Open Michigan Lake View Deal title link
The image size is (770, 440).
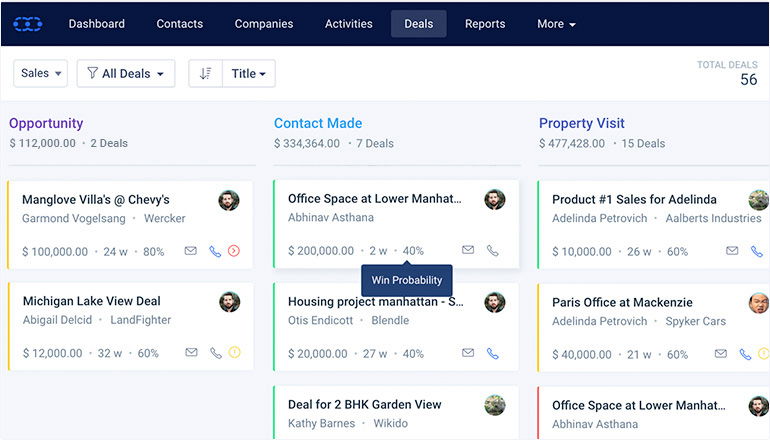pyautogui.click(x=91, y=301)
